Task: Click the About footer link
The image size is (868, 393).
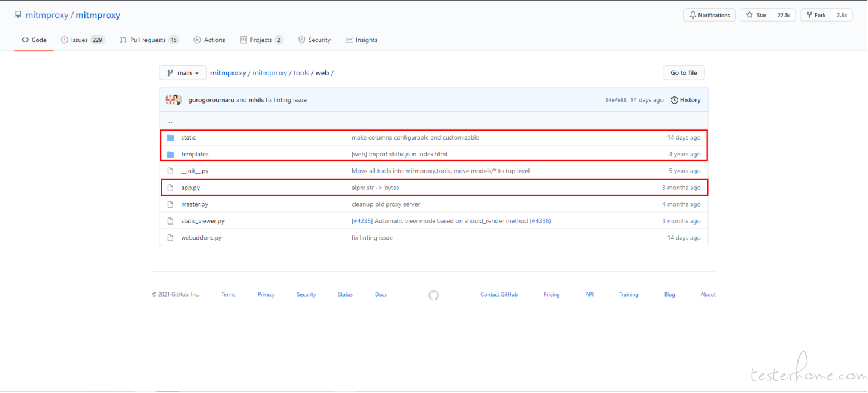Action: pyautogui.click(x=708, y=295)
